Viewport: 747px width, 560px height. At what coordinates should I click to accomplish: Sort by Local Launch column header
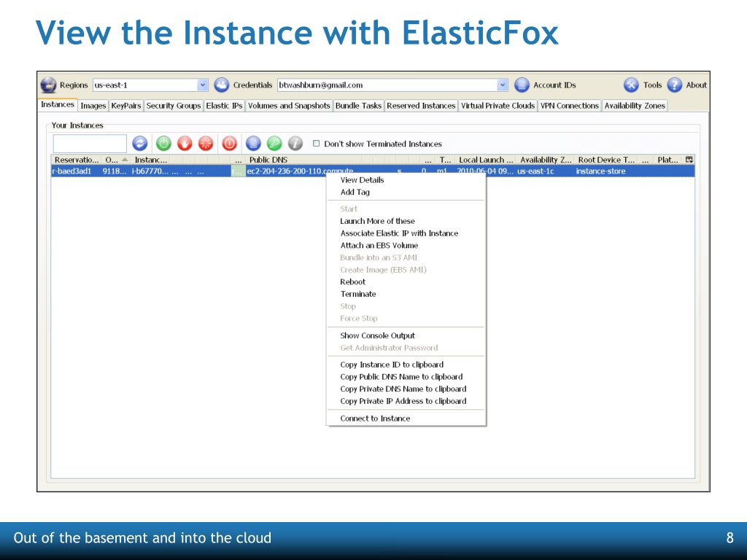[x=485, y=160]
